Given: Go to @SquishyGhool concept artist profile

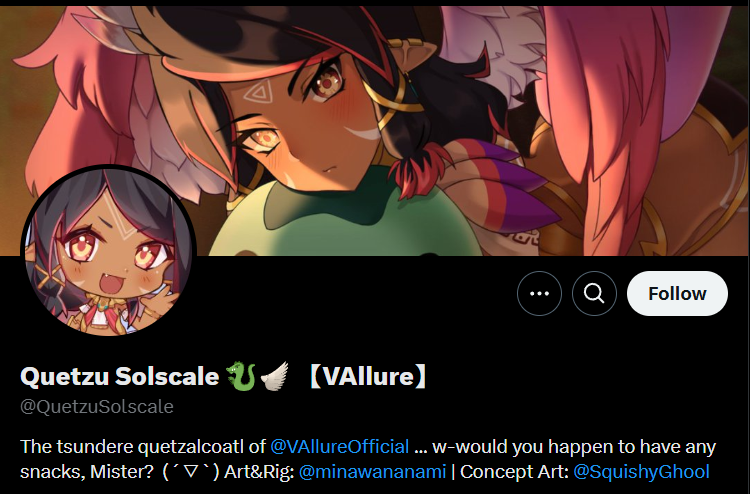Looking at the screenshot, I should (x=641, y=472).
